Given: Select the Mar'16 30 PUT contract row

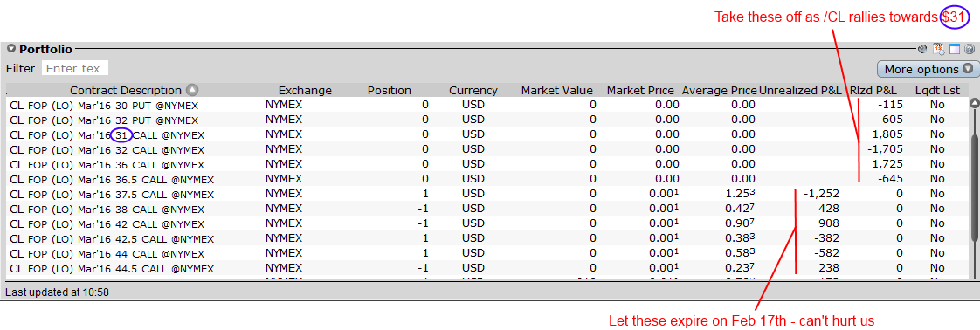Looking at the screenshot, I should tap(487, 105).
